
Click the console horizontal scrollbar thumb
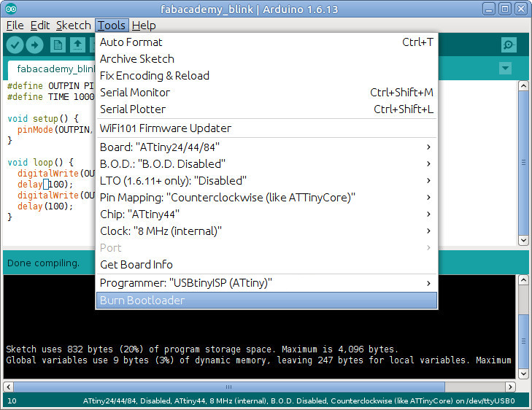click(x=229, y=387)
